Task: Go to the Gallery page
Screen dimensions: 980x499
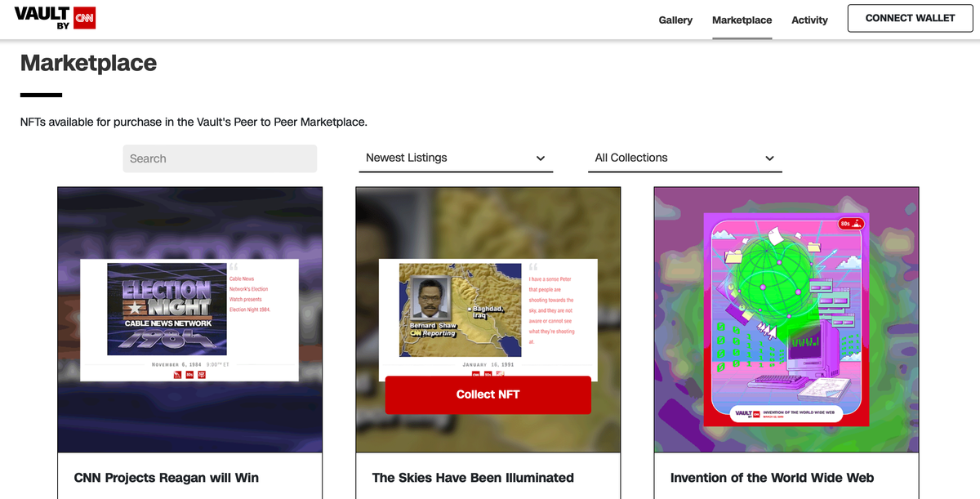Action: coord(675,20)
